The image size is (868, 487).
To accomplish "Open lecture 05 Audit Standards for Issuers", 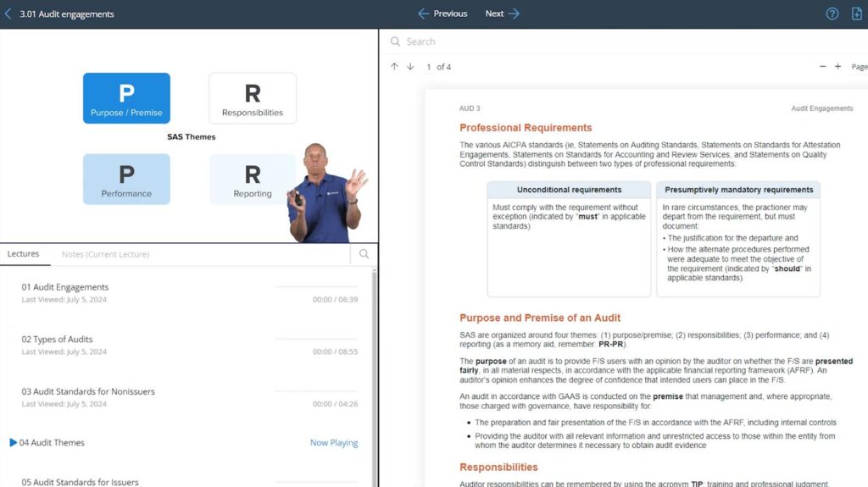I will (81, 482).
